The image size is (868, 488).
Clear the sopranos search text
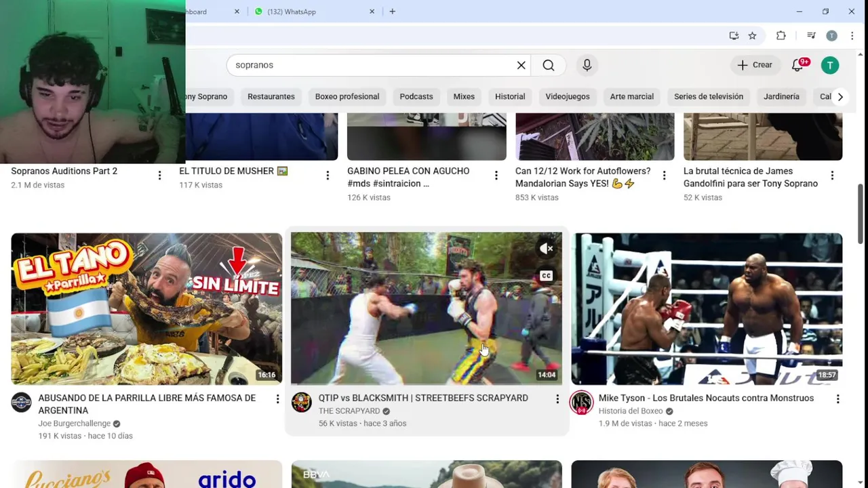click(x=521, y=65)
